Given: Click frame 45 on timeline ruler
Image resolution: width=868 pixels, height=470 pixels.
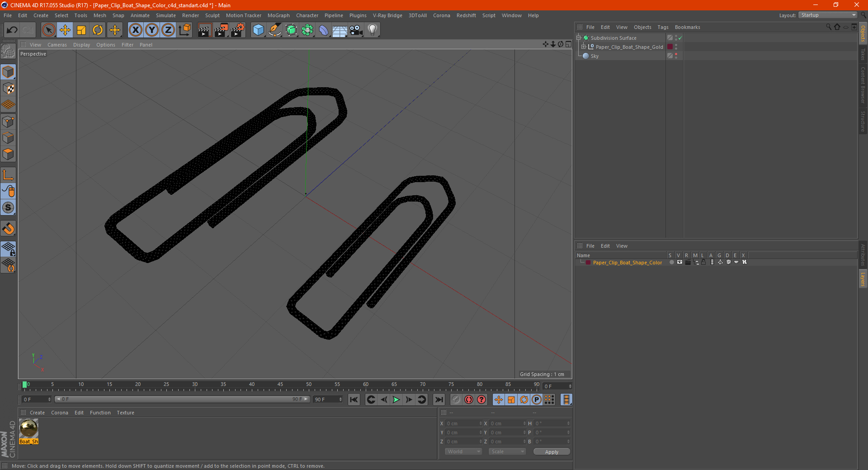Looking at the screenshot, I should point(280,385).
